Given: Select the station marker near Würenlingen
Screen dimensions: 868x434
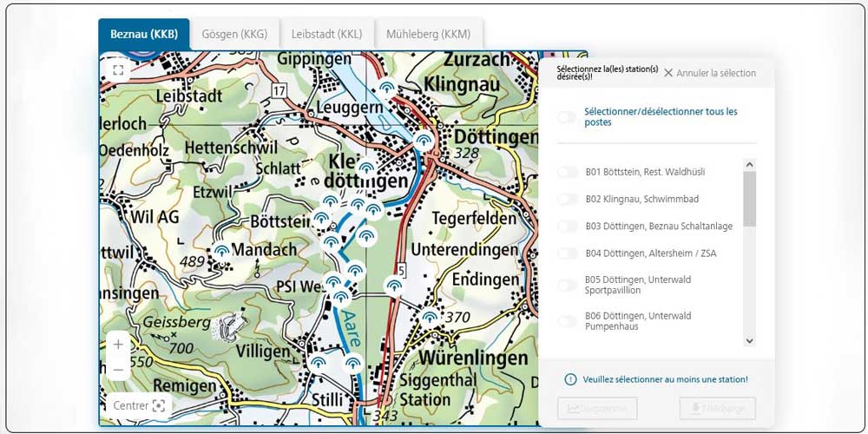Looking at the screenshot, I should 430,318.
